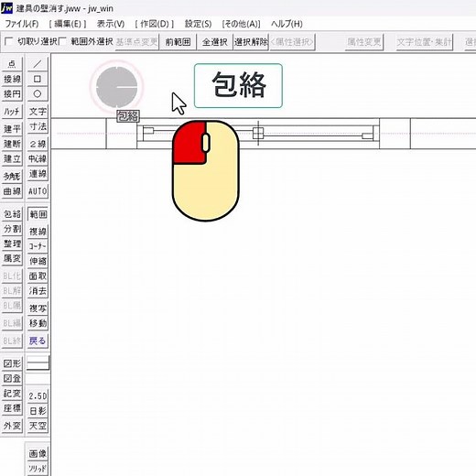Select the 多角形 polygon tool
This screenshot has height=476, width=476.
(x=12, y=177)
